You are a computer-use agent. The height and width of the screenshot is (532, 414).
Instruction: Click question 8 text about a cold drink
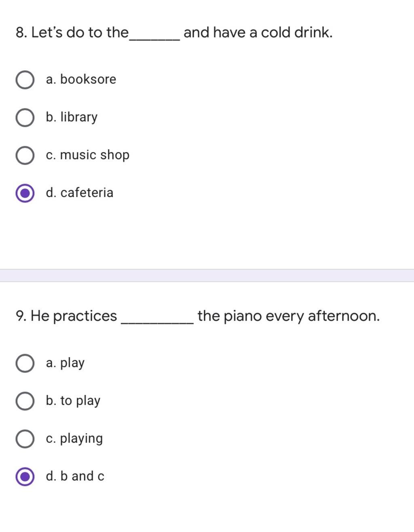(x=174, y=32)
